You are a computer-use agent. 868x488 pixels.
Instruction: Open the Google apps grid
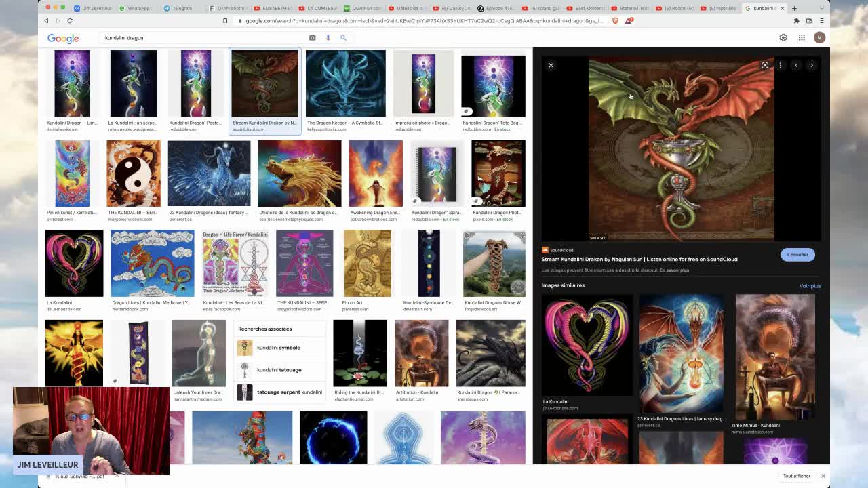[802, 38]
